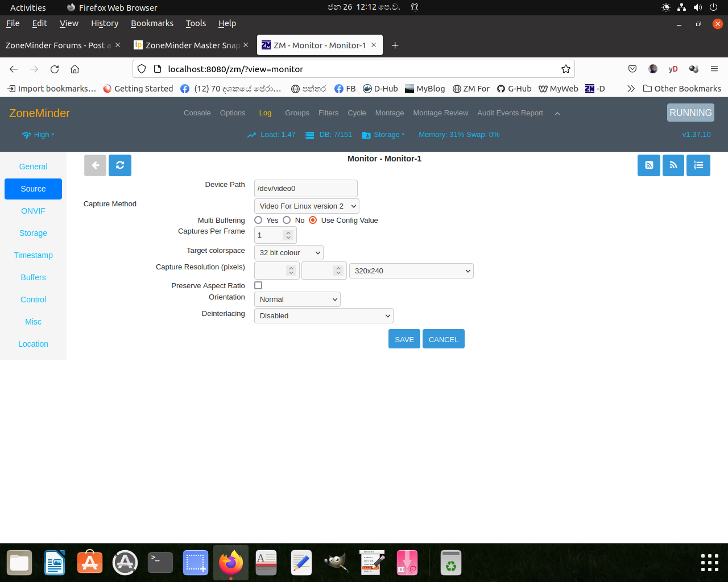The image size is (728, 582).
Task: Click the blue refresh button
Action: point(120,165)
